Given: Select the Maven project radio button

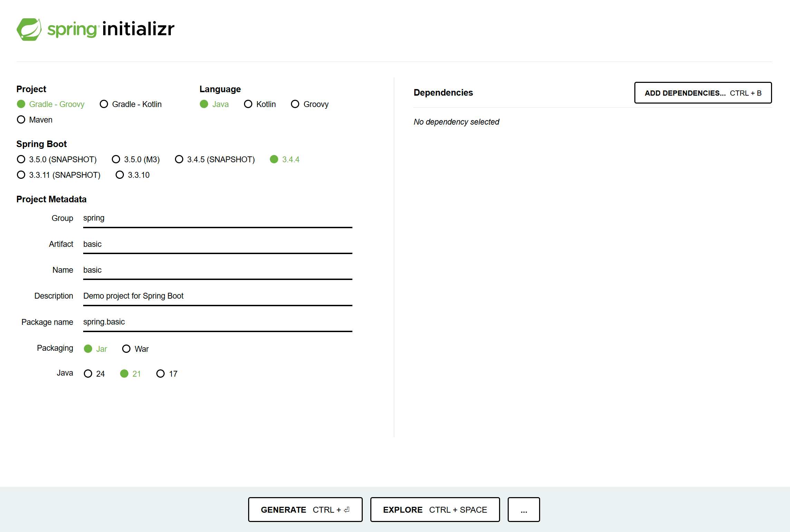Looking at the screenshot, I should tap(21, 120).
